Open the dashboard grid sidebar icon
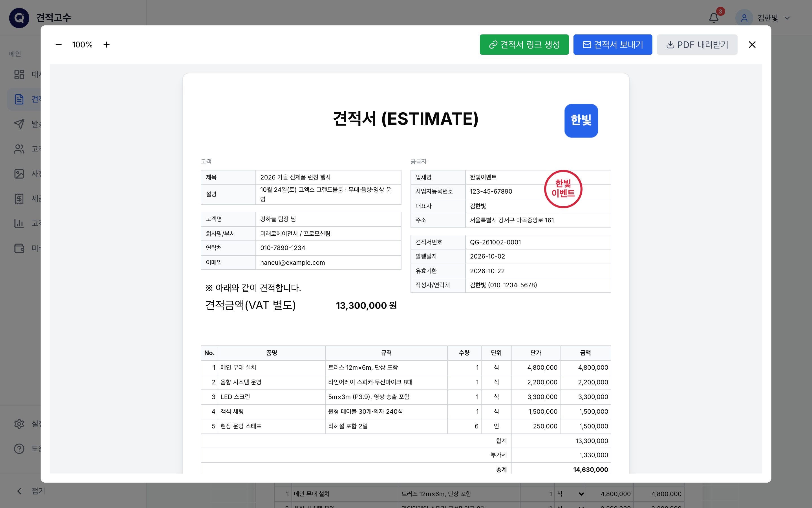 19,74
